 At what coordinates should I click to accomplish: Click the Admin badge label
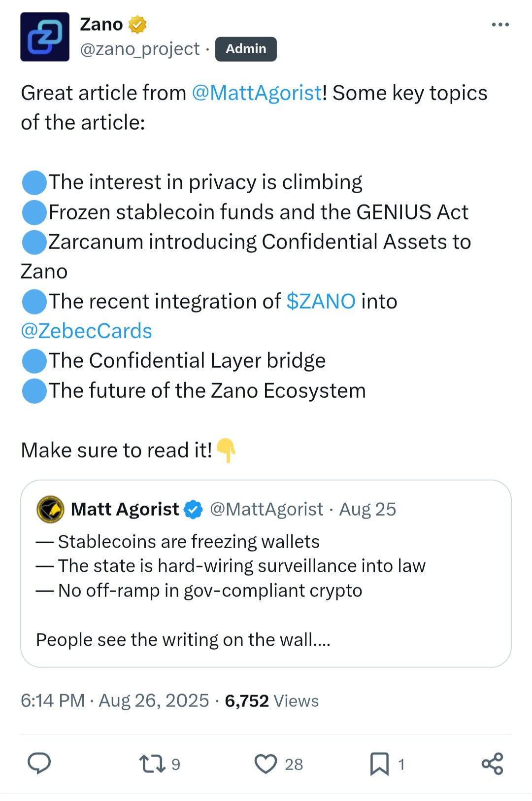point(246,49)
